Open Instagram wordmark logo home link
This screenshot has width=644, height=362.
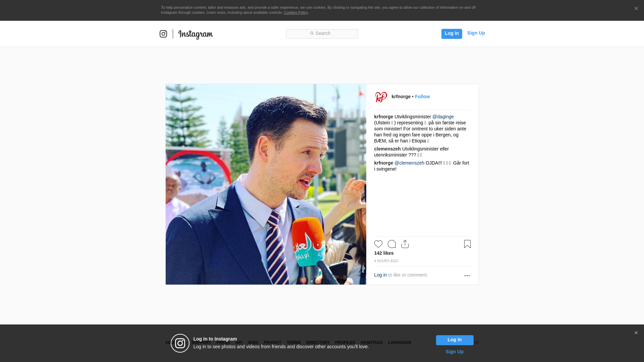click(196, 35)
